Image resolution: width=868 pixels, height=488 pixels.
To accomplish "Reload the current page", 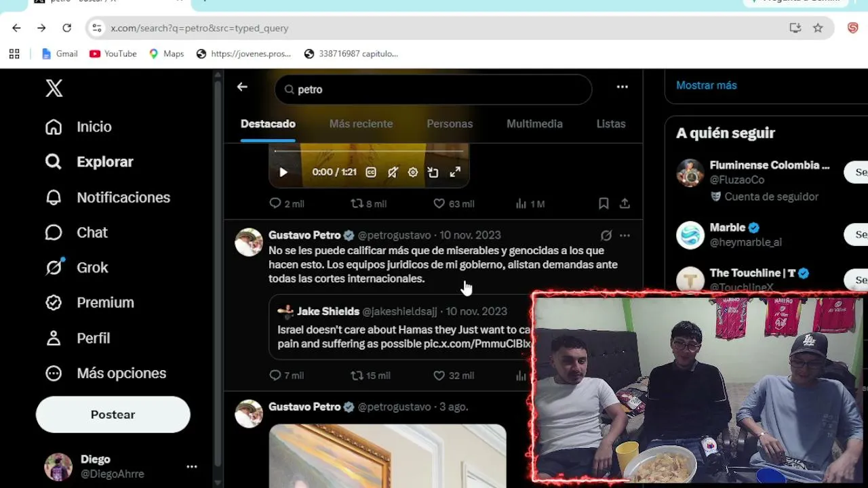I will [66, 28].
